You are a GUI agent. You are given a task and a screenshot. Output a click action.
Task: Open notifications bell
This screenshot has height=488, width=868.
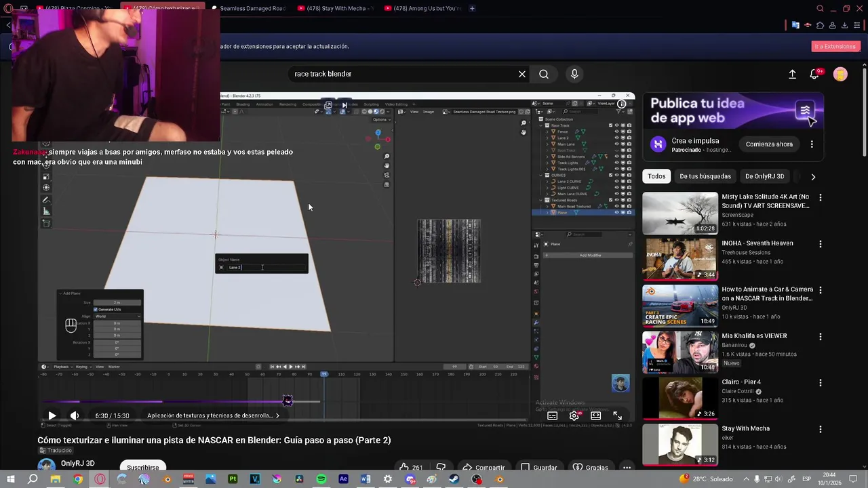pyautogui.click(x=815, y=74)
